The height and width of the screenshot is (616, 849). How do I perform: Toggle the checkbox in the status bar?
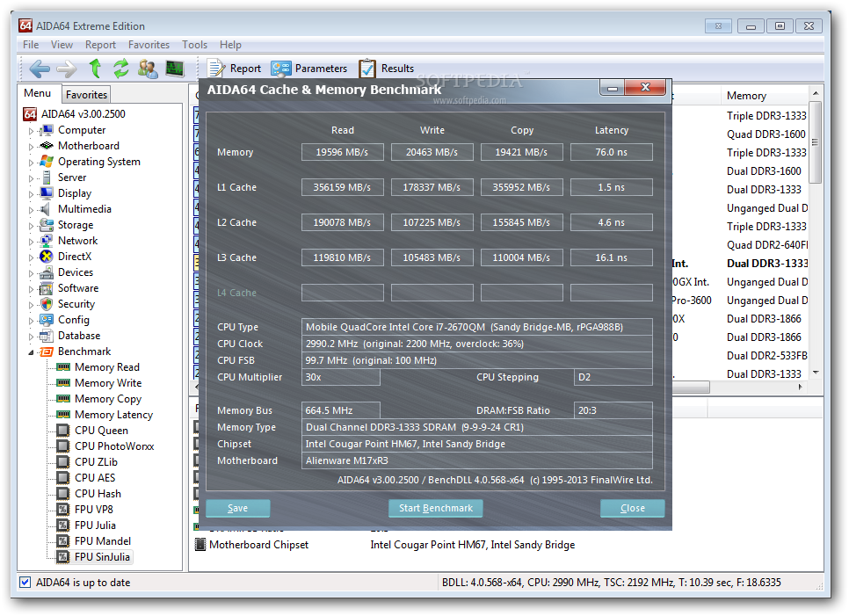tap(25, 582)
